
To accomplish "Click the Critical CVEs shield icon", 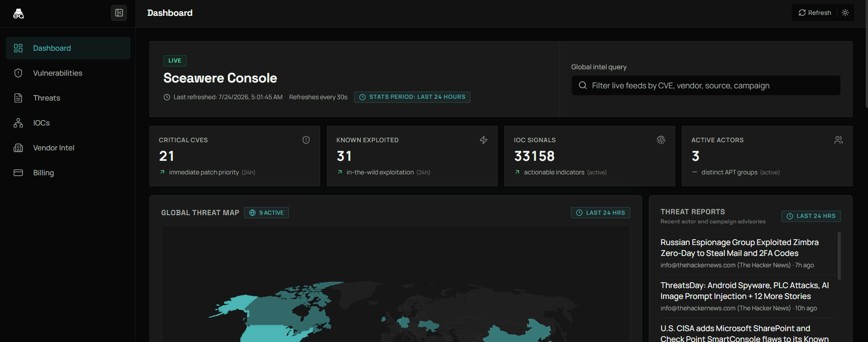I will point(306,140).
